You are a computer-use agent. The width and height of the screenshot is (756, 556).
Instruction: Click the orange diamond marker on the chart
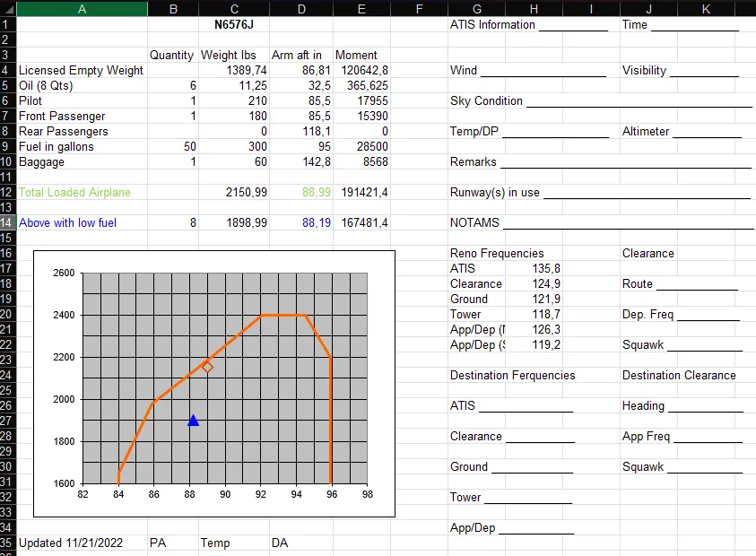pyautogui.click(x=207, y=367)
